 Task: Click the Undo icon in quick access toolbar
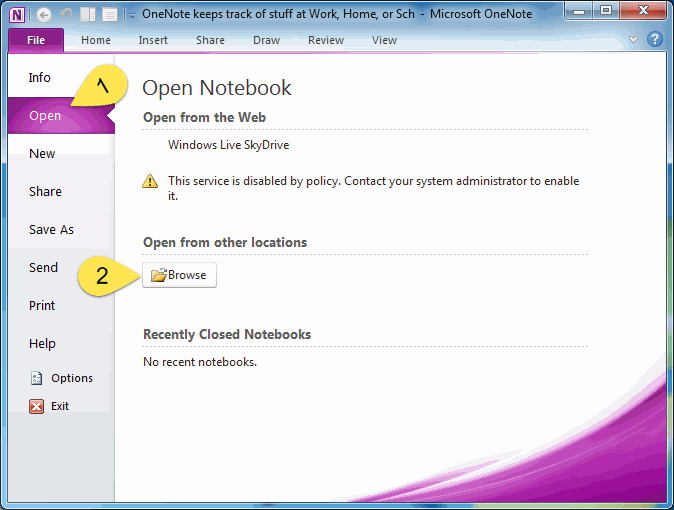(x=66, y=15)
